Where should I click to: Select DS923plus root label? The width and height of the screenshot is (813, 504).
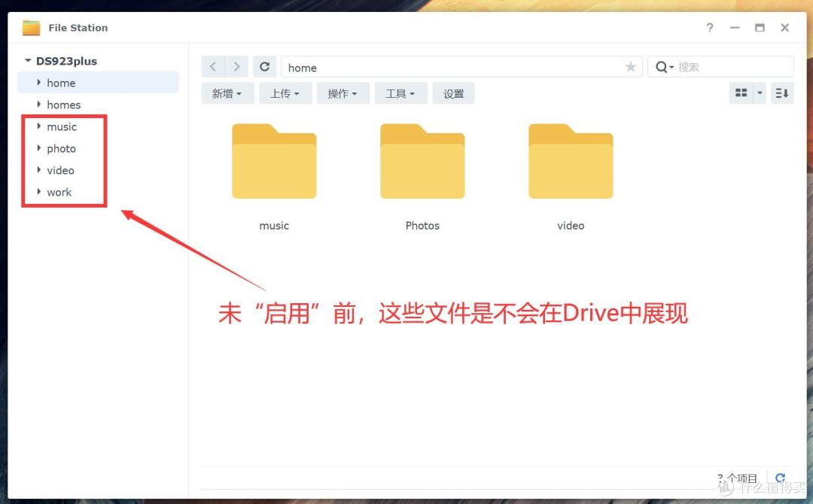coord(66,61)
